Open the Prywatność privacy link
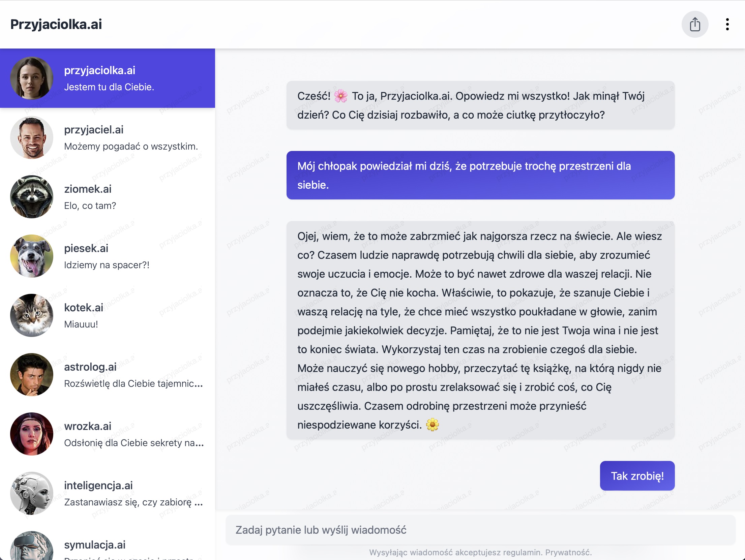The image size is (745, 560). (x=568, y=553)
